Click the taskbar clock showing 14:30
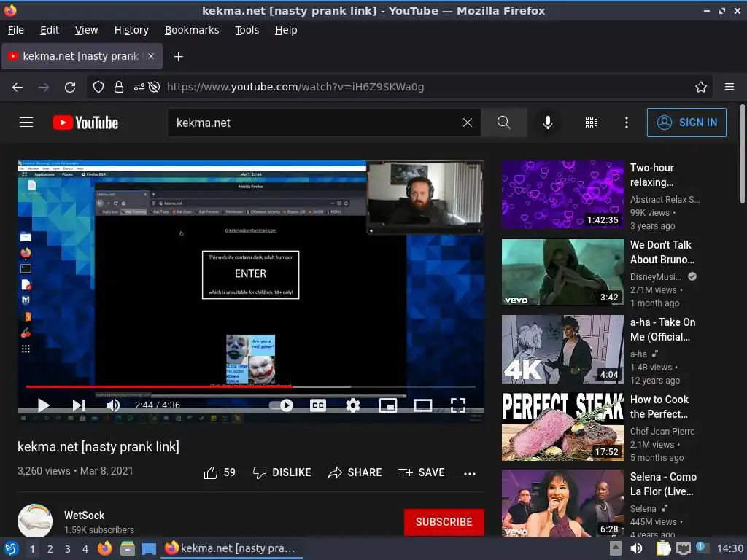This screenshot has height=560, width=747. click(729, 548)
